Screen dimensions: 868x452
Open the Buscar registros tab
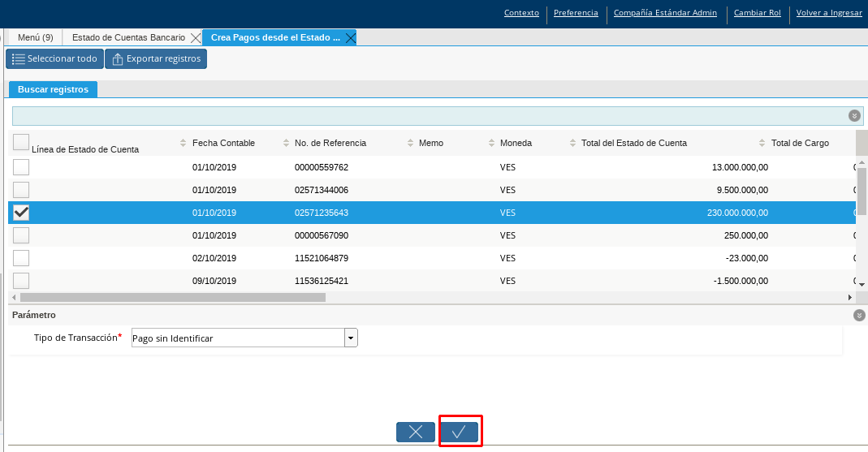53,89
